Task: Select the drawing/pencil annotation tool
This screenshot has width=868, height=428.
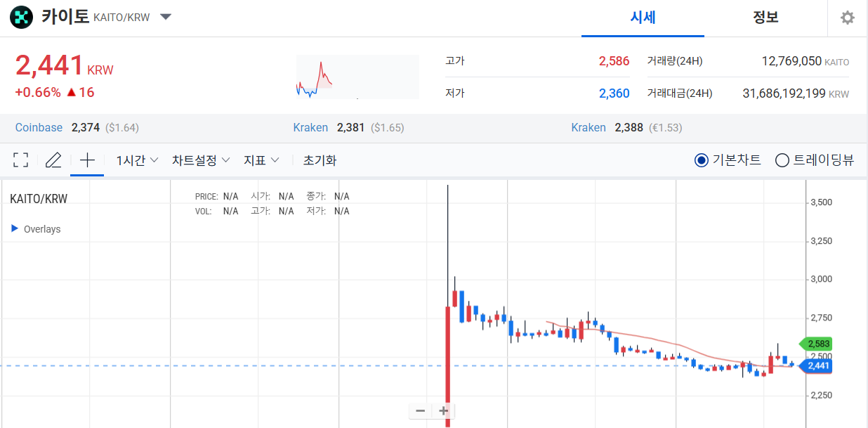Action: pos(53,160)
